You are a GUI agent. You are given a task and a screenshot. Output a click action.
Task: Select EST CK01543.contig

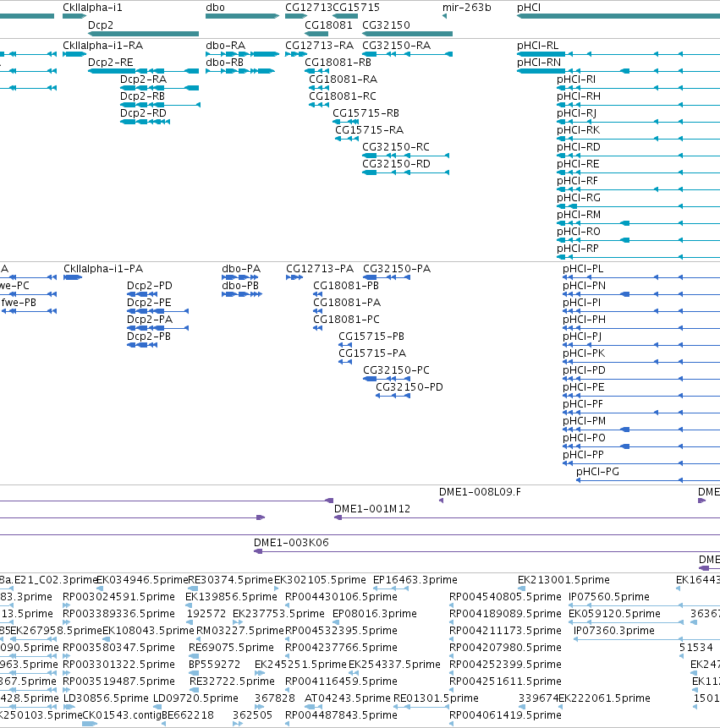[x=122, y=715]
